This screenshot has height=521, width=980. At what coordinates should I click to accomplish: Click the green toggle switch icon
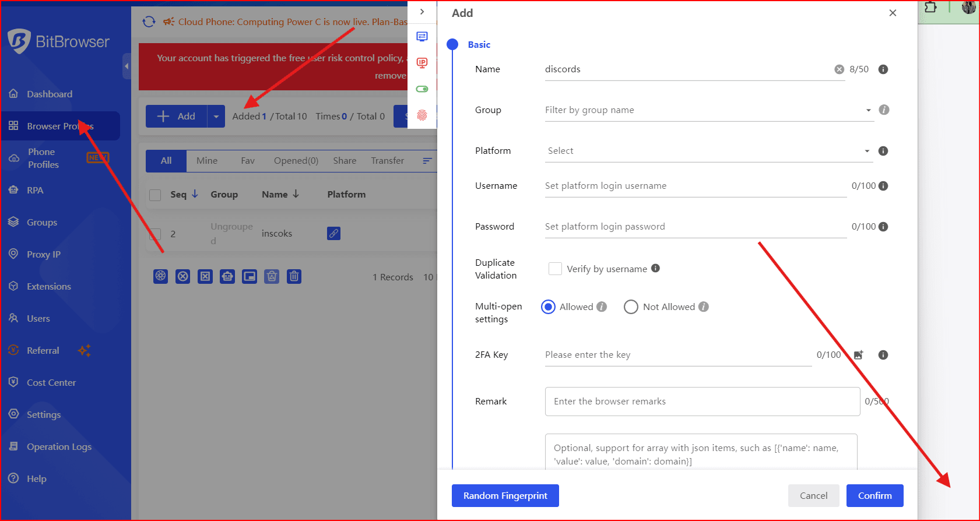(x=422, y=89)
